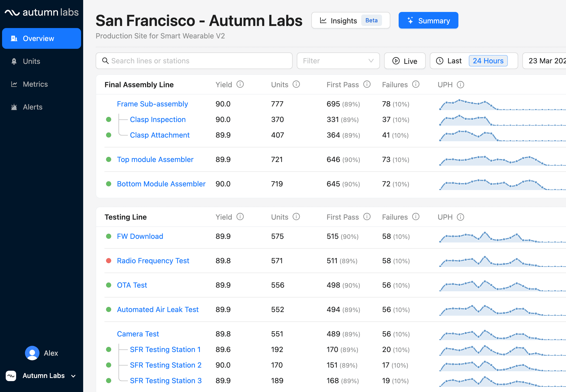Open Clasp Attachment station
The height and width of the screenshot is (392, 566).
point(160,135)
